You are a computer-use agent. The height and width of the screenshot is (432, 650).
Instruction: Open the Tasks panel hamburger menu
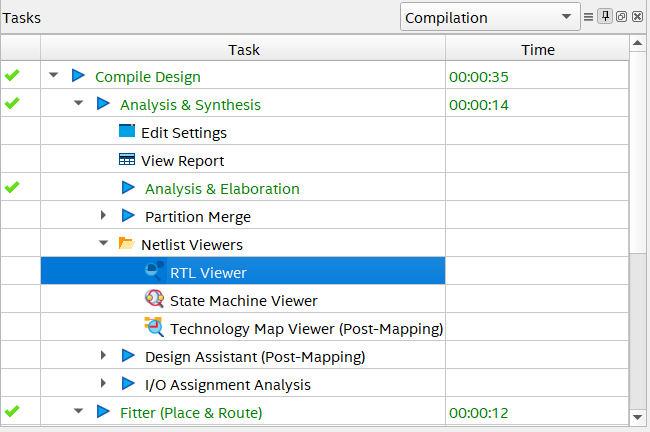point(589,17)
